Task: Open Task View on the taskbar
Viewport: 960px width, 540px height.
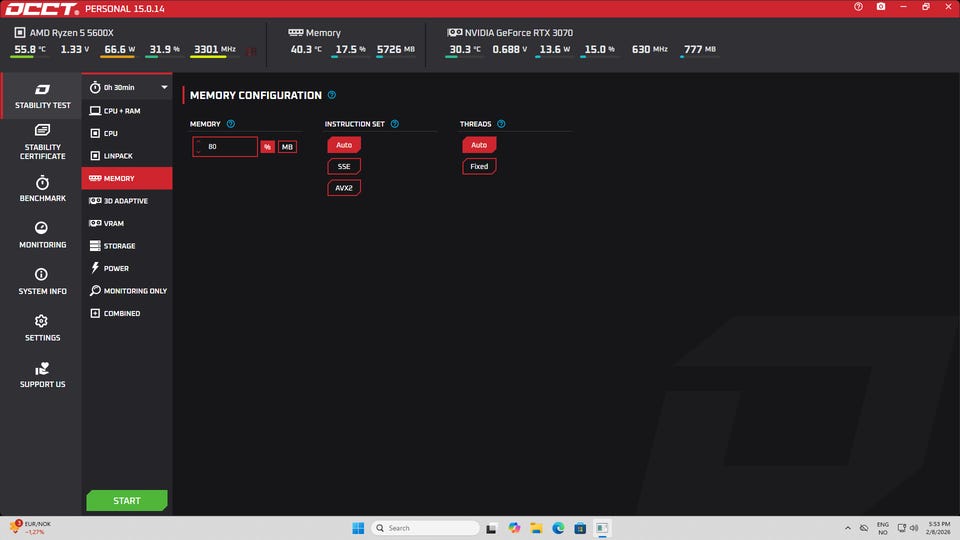Action: click(x=492, y=528)
